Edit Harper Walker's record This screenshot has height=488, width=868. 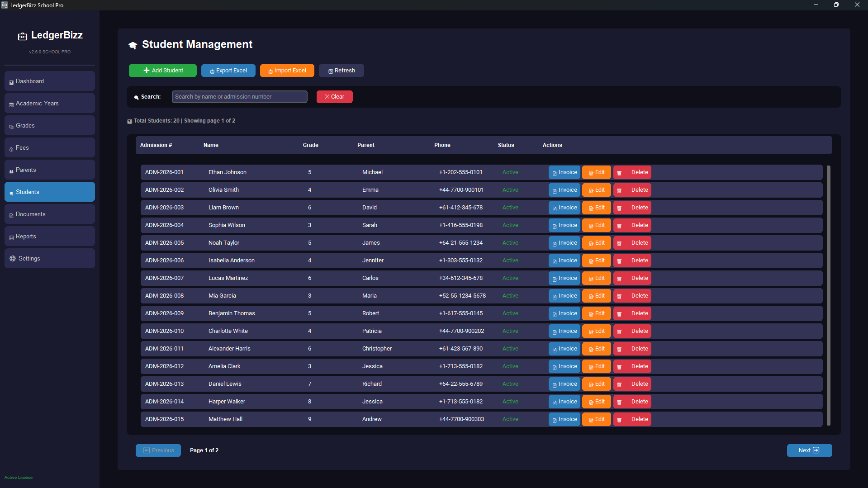tap(597, 402)
